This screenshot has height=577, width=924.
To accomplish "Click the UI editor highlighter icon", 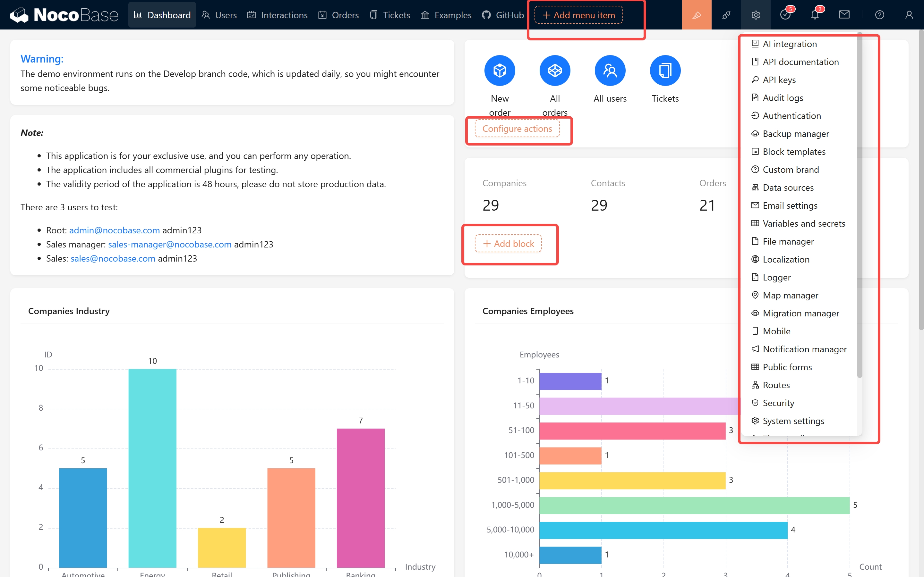I will point(697,15).
